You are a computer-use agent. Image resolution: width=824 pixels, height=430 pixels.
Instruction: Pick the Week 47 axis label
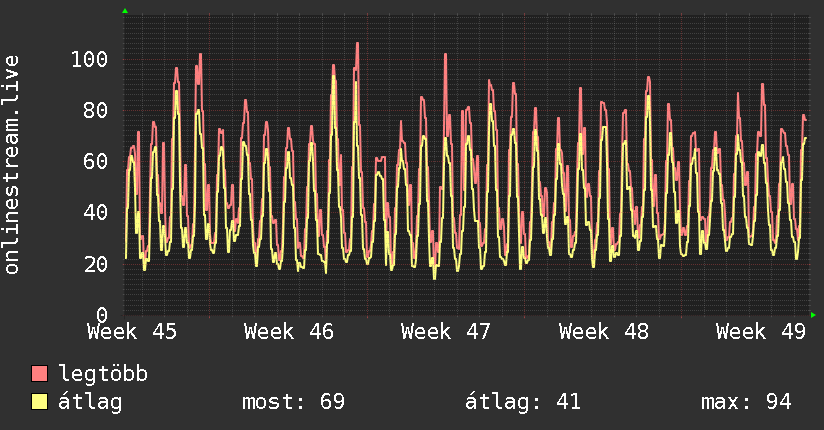(446, 332)
